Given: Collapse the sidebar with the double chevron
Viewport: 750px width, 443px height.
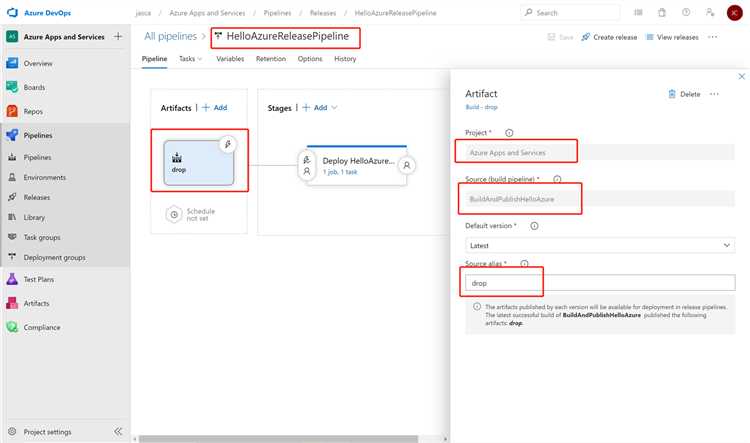Looking at the screenshot, I should click(x=118, y=432).
